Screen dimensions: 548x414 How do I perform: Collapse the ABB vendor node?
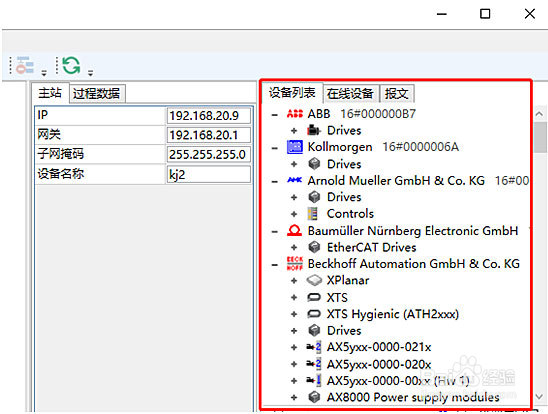pyautogui.click(x=275, y=114)
